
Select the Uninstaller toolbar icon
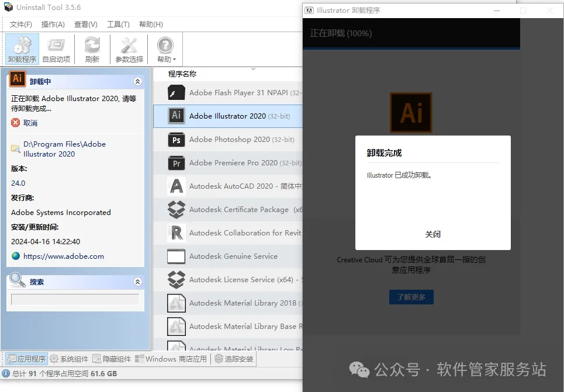(22, 49)
